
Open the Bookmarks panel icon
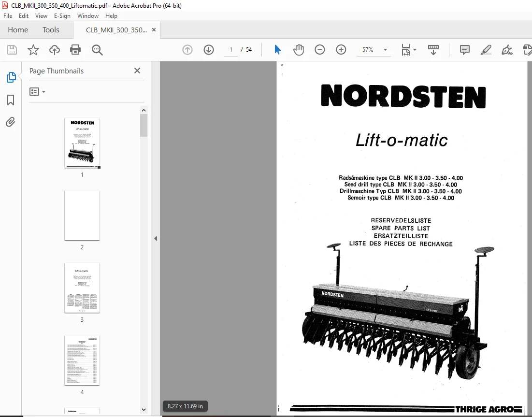11,100
